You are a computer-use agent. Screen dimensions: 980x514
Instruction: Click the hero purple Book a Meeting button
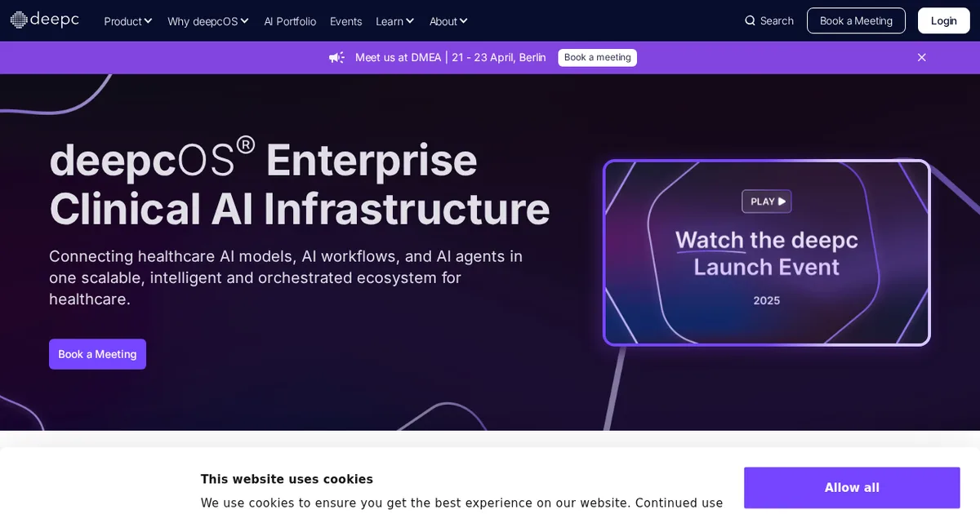click(x=97, y=354)
